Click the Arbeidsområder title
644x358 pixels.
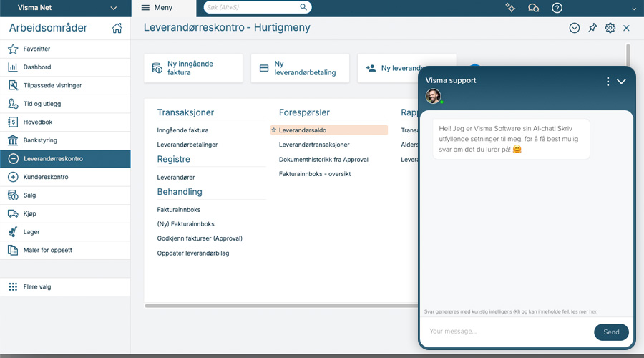[x=49, y=28]
